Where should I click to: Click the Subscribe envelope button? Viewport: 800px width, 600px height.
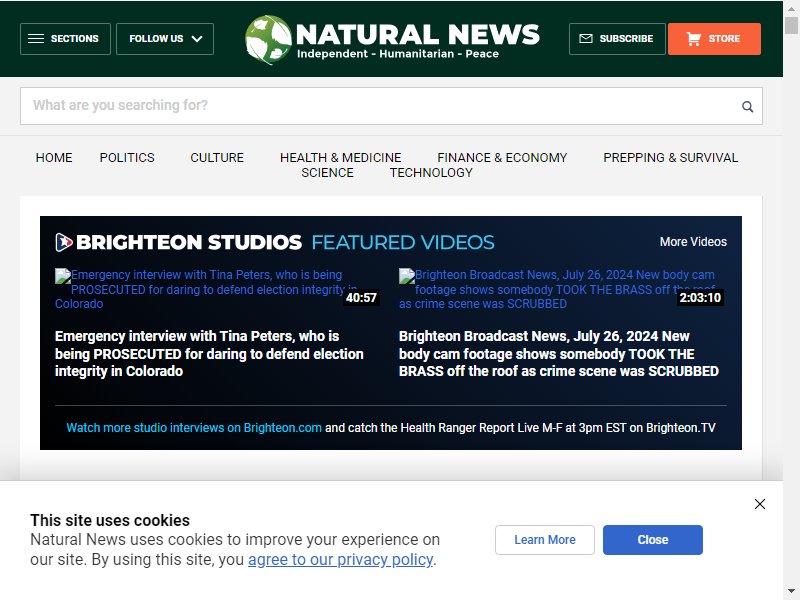[x=617, y=39]
